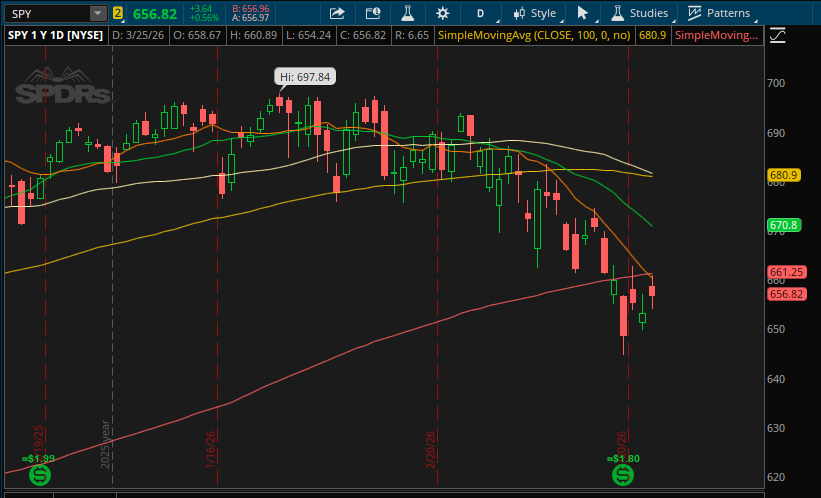Select the SimpleMovingAvg (CLOSE, 100, 0, no) study label
Screen dimensions: 821x498
click(x=534, y=36)
